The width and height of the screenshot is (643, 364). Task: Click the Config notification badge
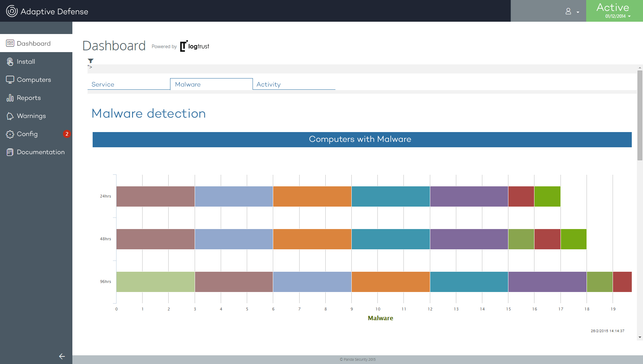(x=67, y=134)
